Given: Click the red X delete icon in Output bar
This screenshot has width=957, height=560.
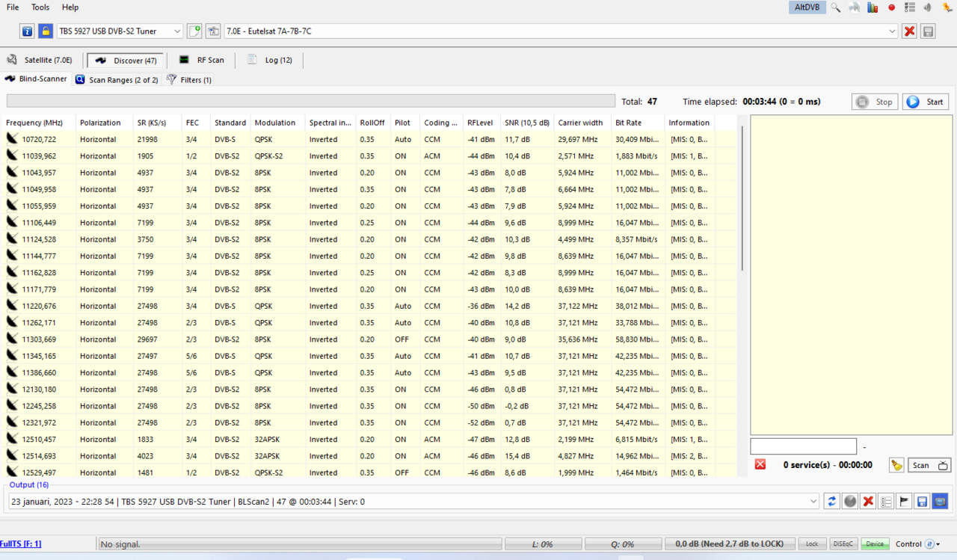Looking at the screenshot, I should 868,501.
